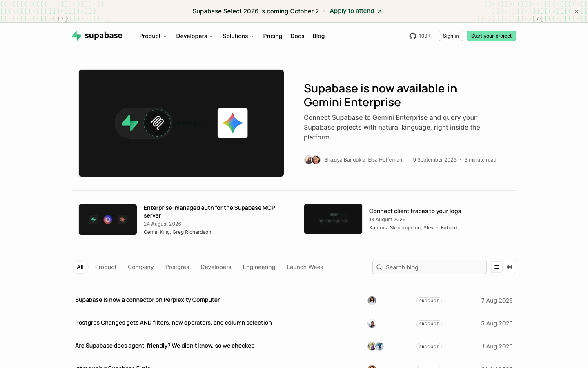The image size is (588, 368).
Task: Click the 7 Aug 2026 date
Action: coord(497,301)
